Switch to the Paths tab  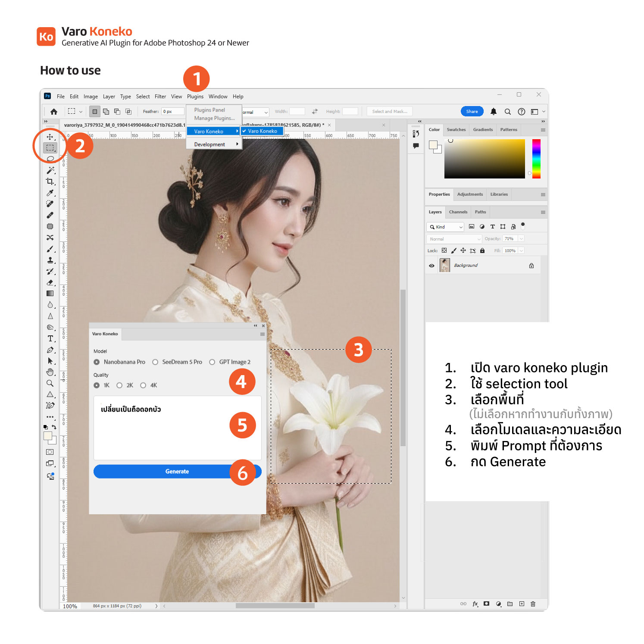[480, 212]
